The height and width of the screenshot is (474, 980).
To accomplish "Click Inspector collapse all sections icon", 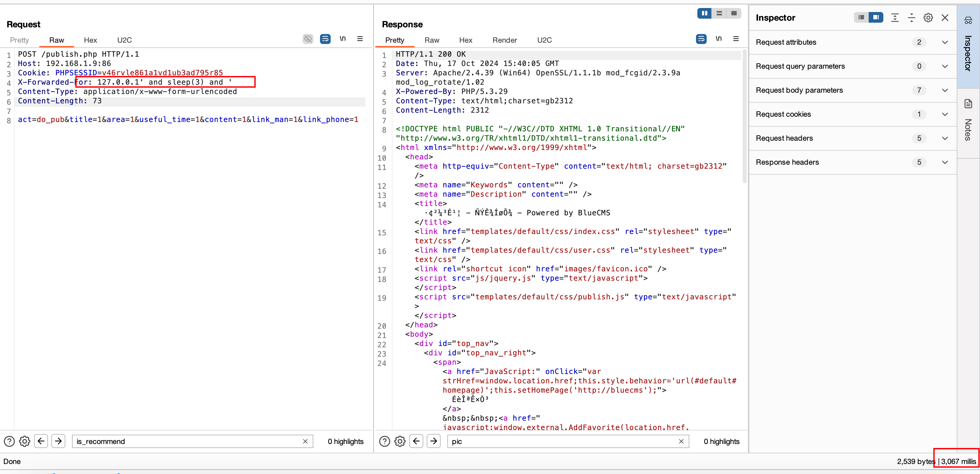I will click(912, 17).
